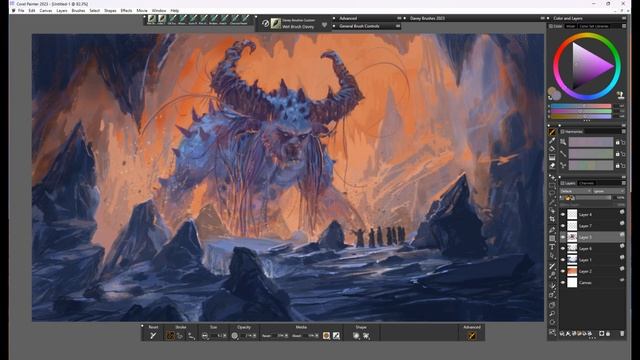Image resolution: width=640 pixels, height=360 pixels.
Task: Click the first harmony color swatch bar
Action: [591, 142]
